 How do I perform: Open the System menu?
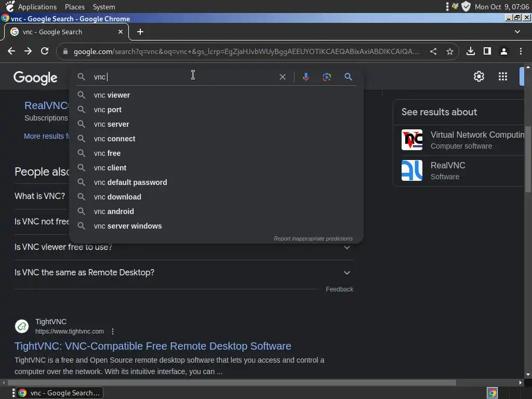point(104,7)
